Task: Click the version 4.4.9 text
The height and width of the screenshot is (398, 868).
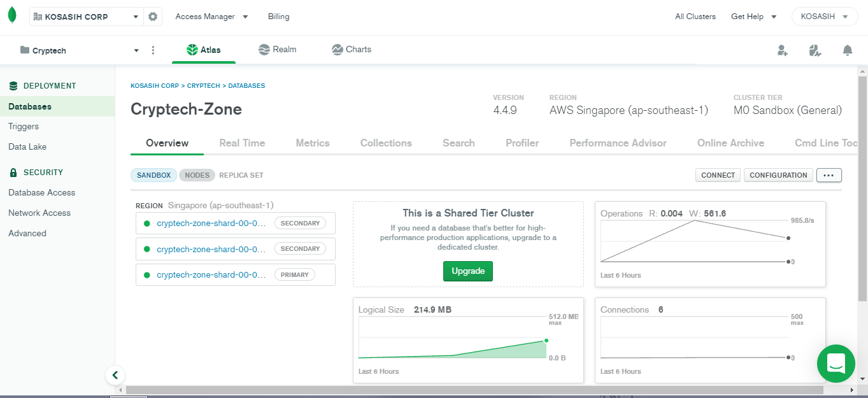Action: [x=505, y=110]
